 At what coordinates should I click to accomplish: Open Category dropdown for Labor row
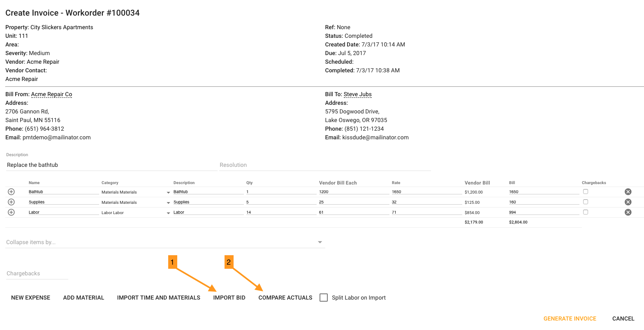(136, 212)
